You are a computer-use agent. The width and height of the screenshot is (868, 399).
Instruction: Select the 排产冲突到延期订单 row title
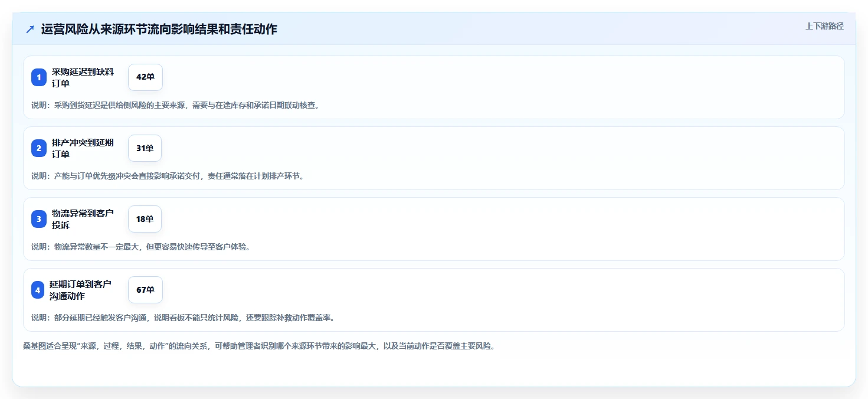(83, 148)
